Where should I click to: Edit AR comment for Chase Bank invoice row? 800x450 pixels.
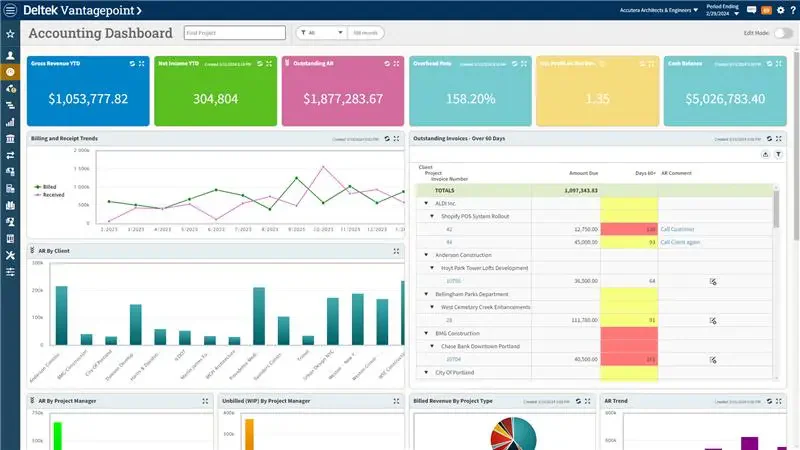[713, 360]
